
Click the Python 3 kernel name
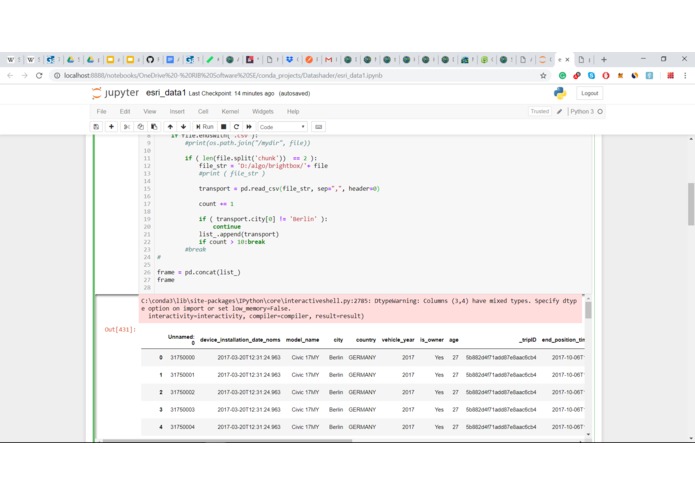(582, 112)
